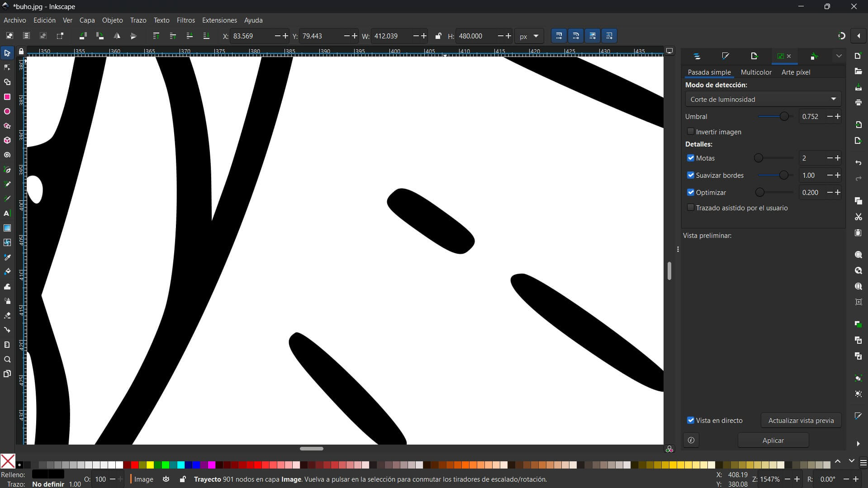Uncheck the Motas option
Image resolution: width=868 pixels, height=488 pixels.
coord(691,158)
